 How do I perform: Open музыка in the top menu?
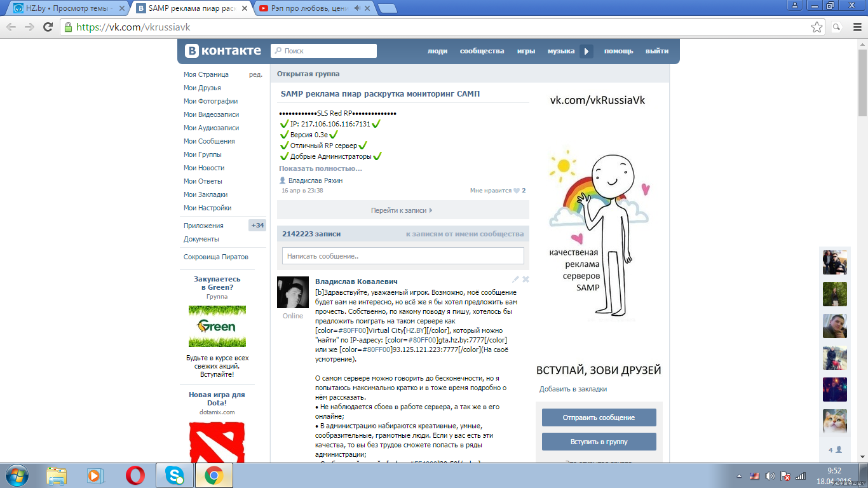561,51
